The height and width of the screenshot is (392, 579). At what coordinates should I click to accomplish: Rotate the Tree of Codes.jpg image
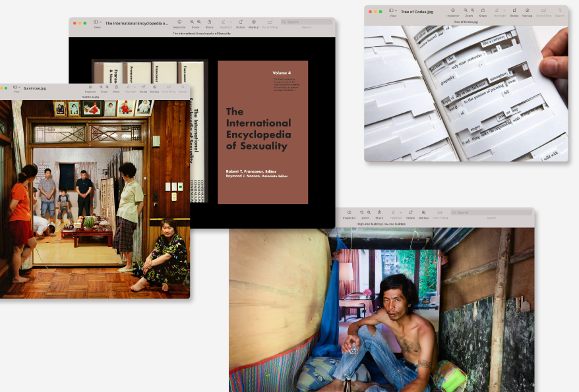(514, 11)
